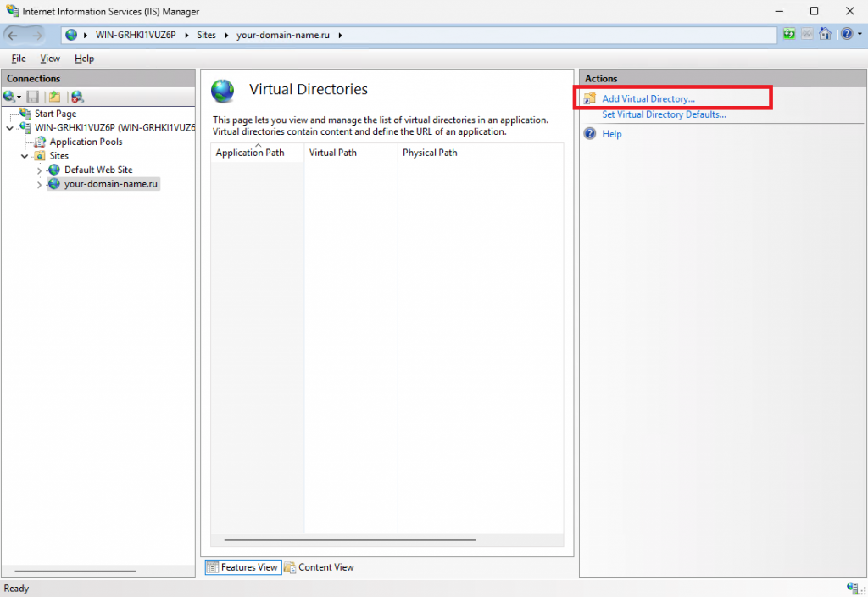
Task: Open the View menu
Action: pos(50,59)
